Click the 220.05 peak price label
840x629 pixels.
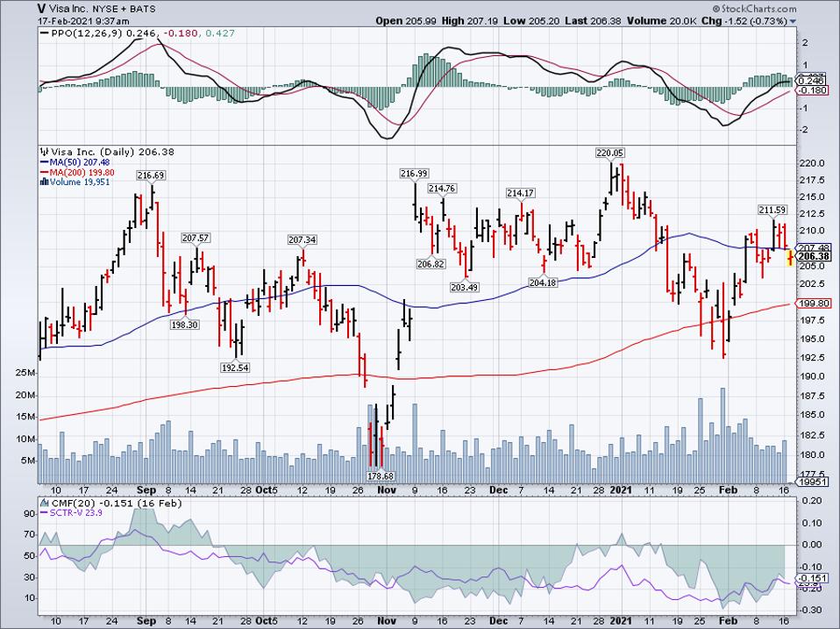609,154
